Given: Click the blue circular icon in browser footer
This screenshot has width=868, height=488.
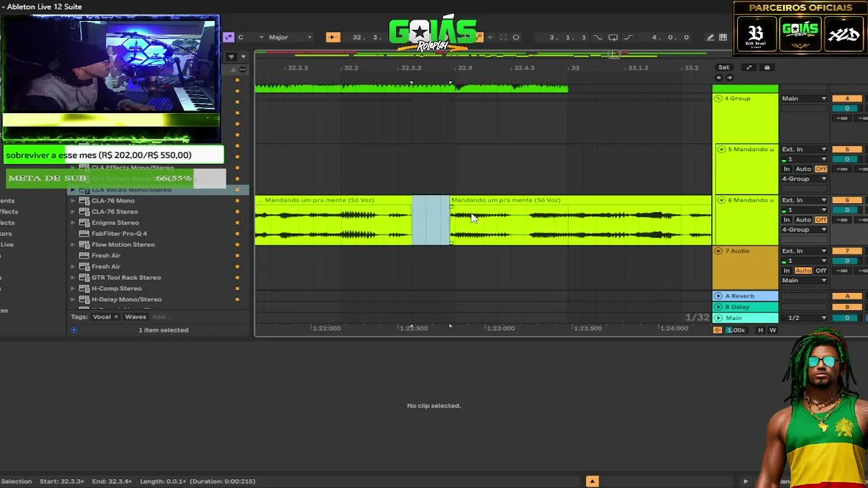Looking at the screenshot, I should (x=74, y=330).
